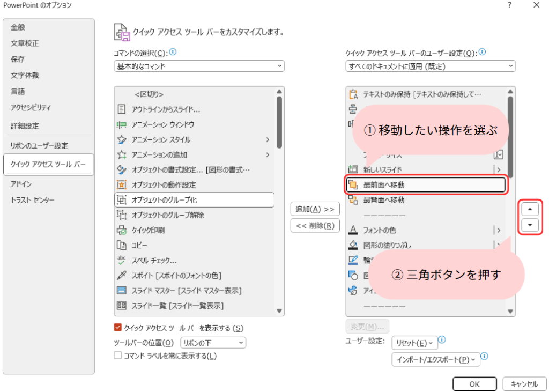Select the テキストのみ保持 paste icon
The image size is (549, 392).
[x=353, y=94]
